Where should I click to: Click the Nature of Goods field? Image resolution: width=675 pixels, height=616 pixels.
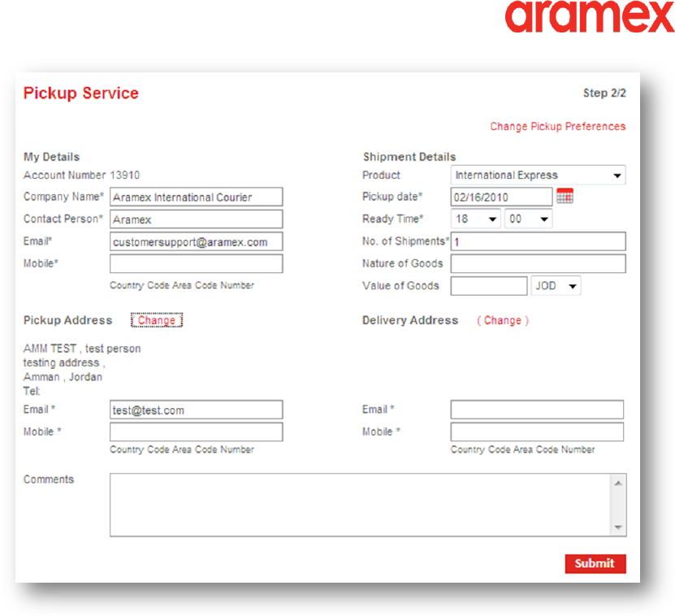[x=538, y=263]
